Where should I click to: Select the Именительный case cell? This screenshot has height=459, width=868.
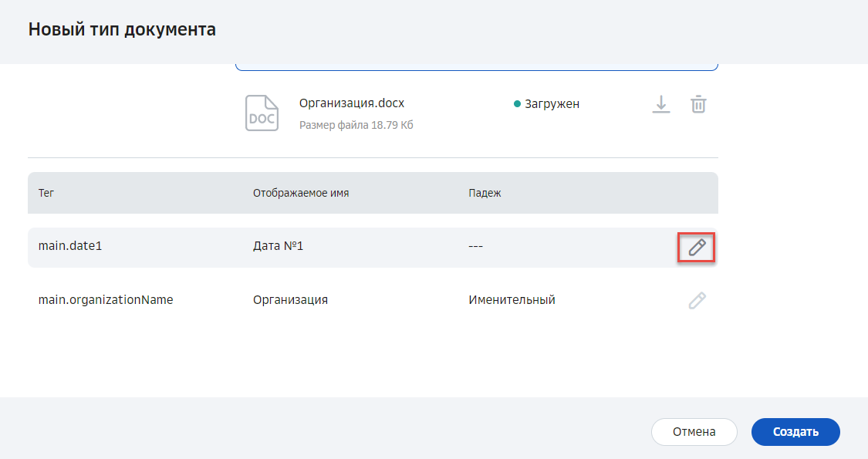(x=512, y=299)
